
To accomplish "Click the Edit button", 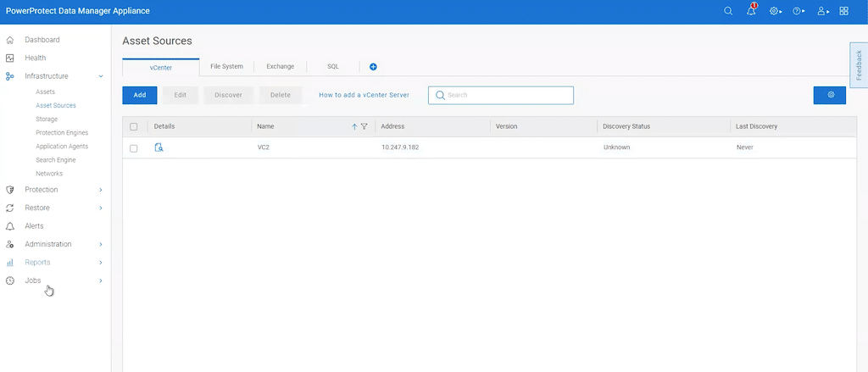I will pos(181,95).
